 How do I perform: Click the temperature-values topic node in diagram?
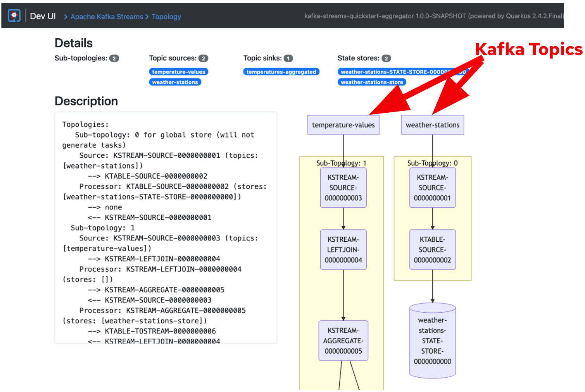[x=343, y=125]
